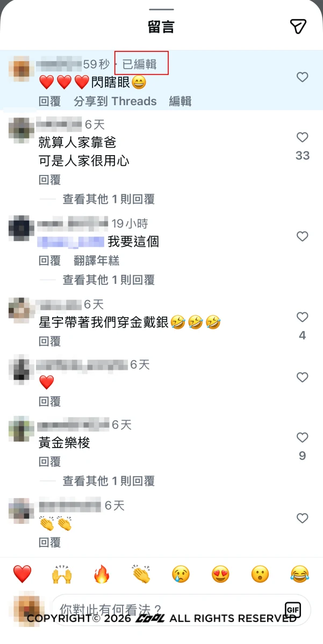Select 編輯 on the top comment
Image resolution: width=323 pixels, height=644 pixels.
pos(180,101)
